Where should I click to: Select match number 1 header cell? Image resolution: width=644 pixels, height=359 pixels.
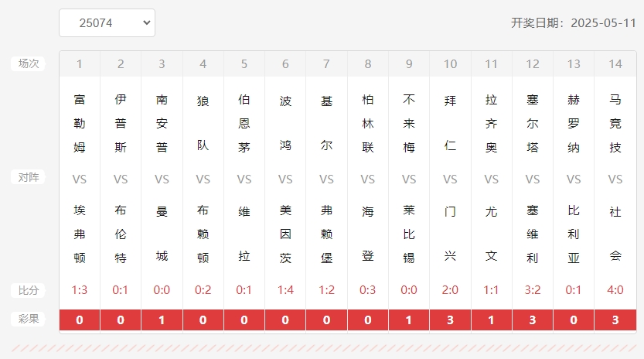tap(80, 64)
